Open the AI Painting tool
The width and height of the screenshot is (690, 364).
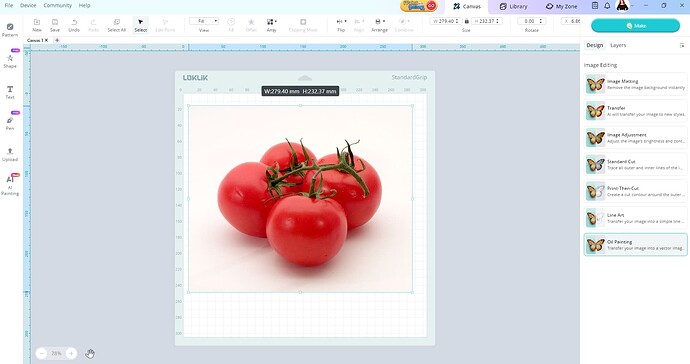pyautogui.click(x=10, y=185)
